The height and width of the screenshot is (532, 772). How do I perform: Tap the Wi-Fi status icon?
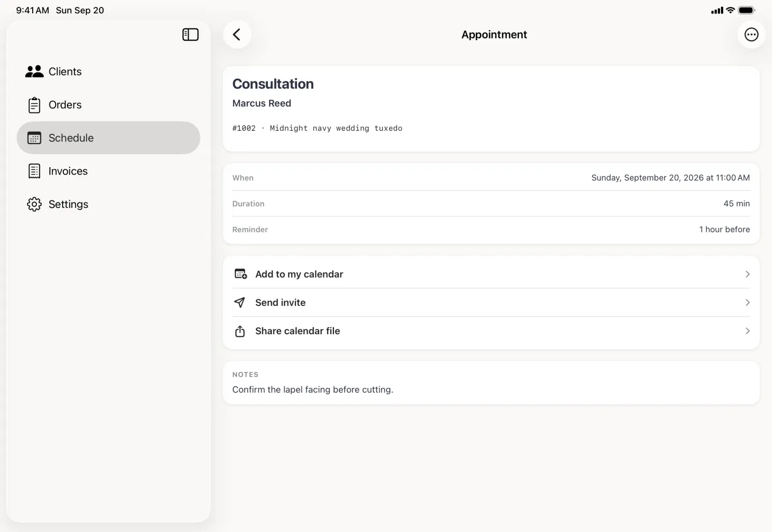730,10
